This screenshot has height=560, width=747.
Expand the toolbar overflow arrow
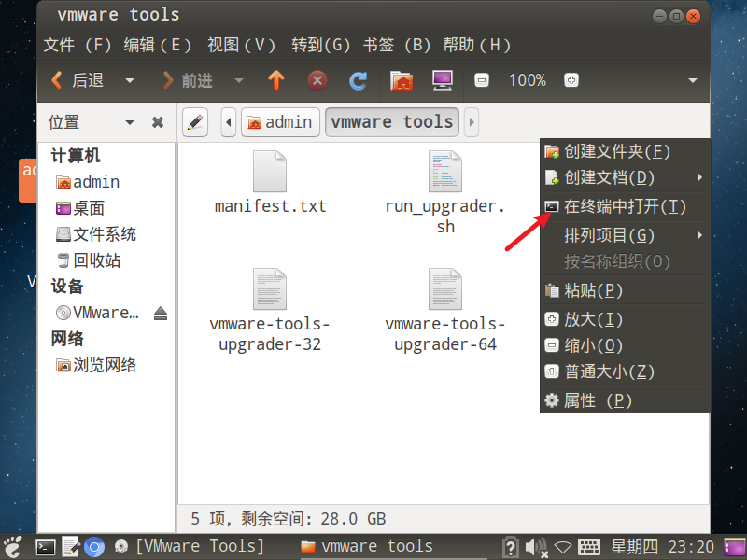pyautogui.click(x=693, y=80)
